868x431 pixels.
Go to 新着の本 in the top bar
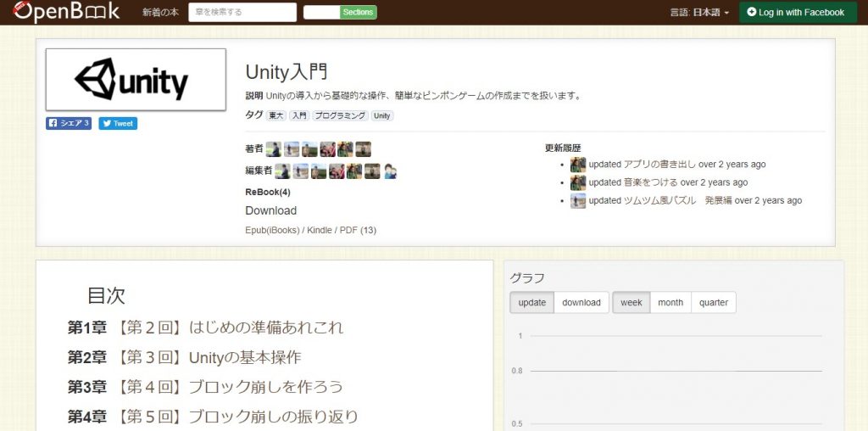160,12
